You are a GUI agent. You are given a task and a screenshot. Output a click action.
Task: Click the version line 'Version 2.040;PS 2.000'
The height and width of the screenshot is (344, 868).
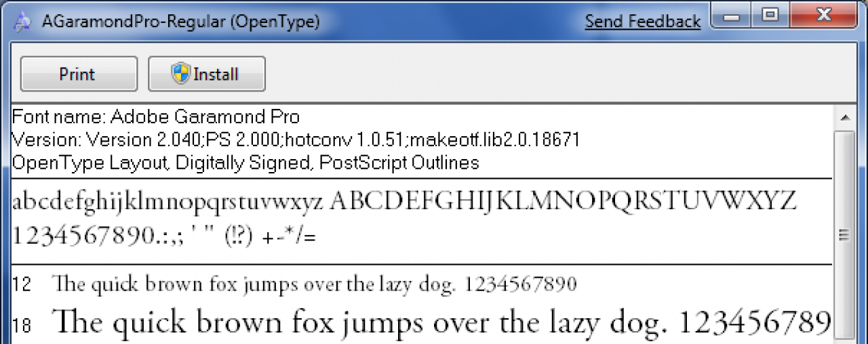click(296, 140)
